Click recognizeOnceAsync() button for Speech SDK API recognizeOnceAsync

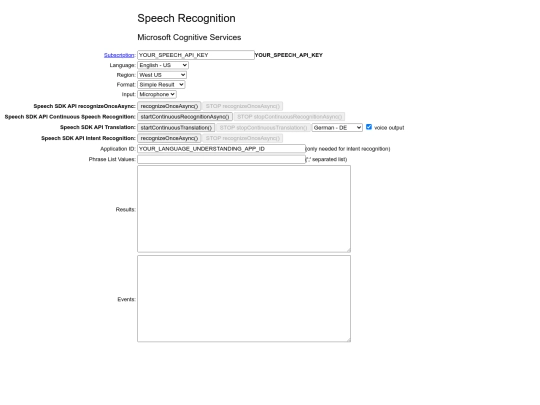169,106
